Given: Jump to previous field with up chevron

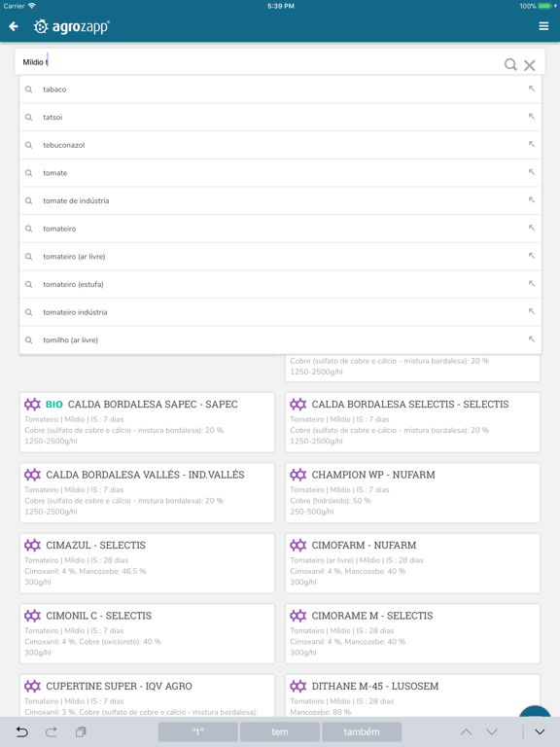Looking at the screenshot, I should point(467,732).
